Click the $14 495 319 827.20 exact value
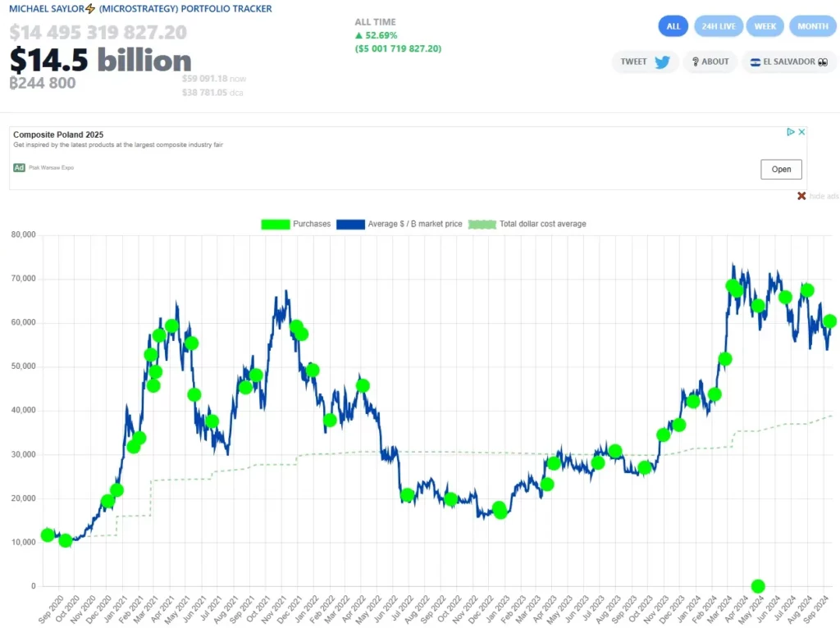This screenshot has width=840, height=628. (98, 32)
